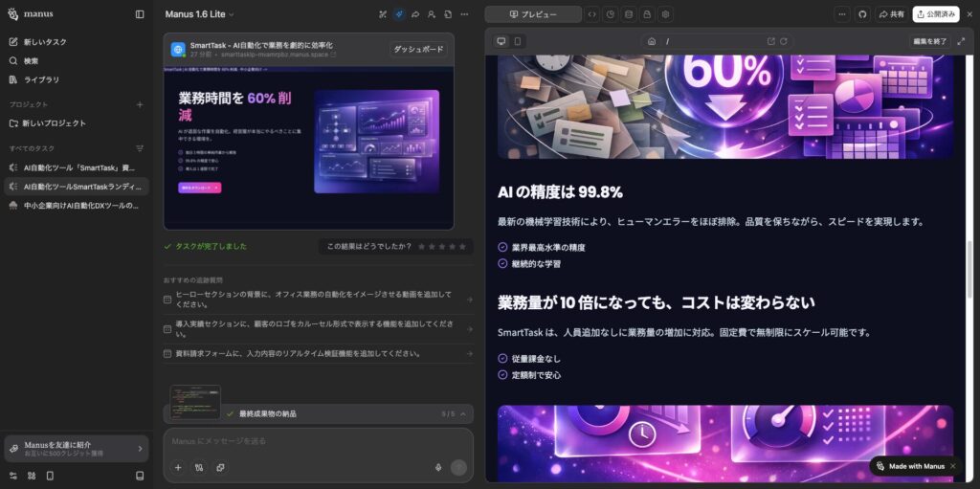
Task: Click the 編集を終了 button
Action: click(930, 41)
